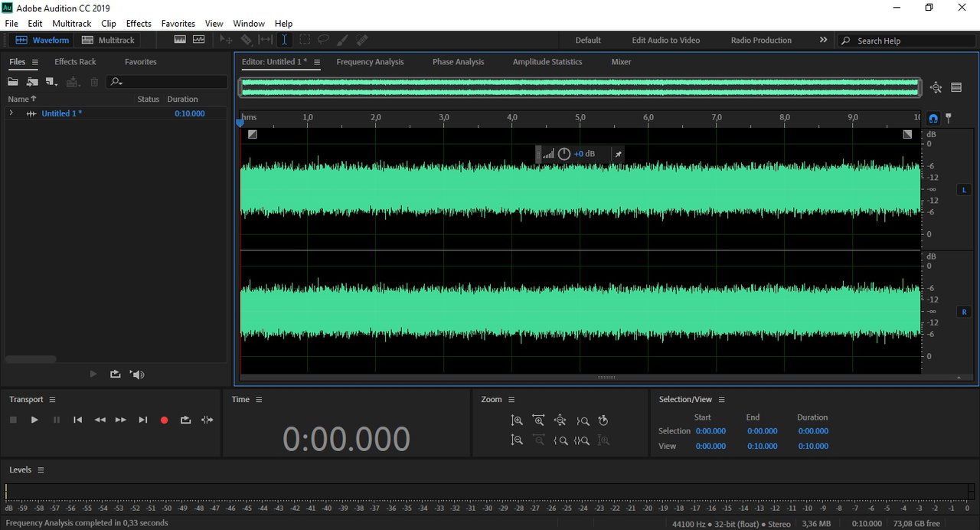The image size is (980, 530).
Task: Show the Spectral Pitch Display
Action: tap(198, 40)
